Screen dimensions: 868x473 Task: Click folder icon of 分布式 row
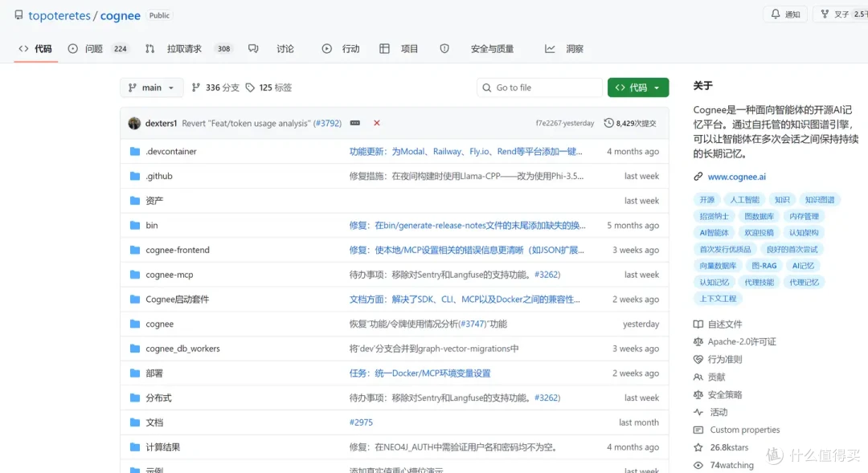134,398
